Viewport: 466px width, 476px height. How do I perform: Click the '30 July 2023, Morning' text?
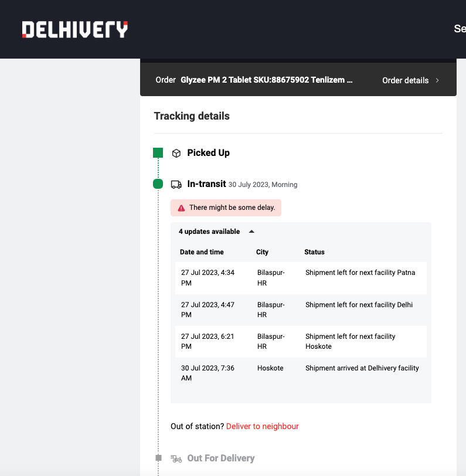coord(263,185)
